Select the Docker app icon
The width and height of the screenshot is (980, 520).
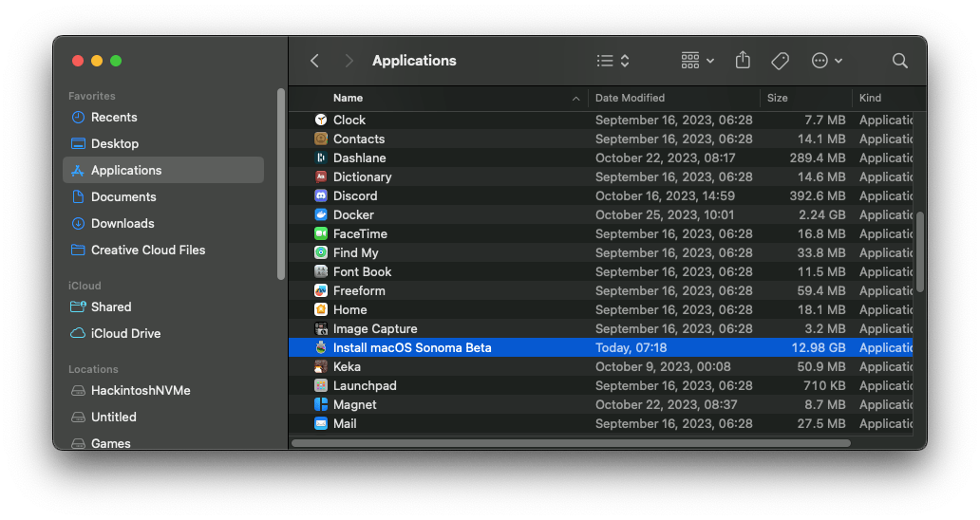(321, 214)
